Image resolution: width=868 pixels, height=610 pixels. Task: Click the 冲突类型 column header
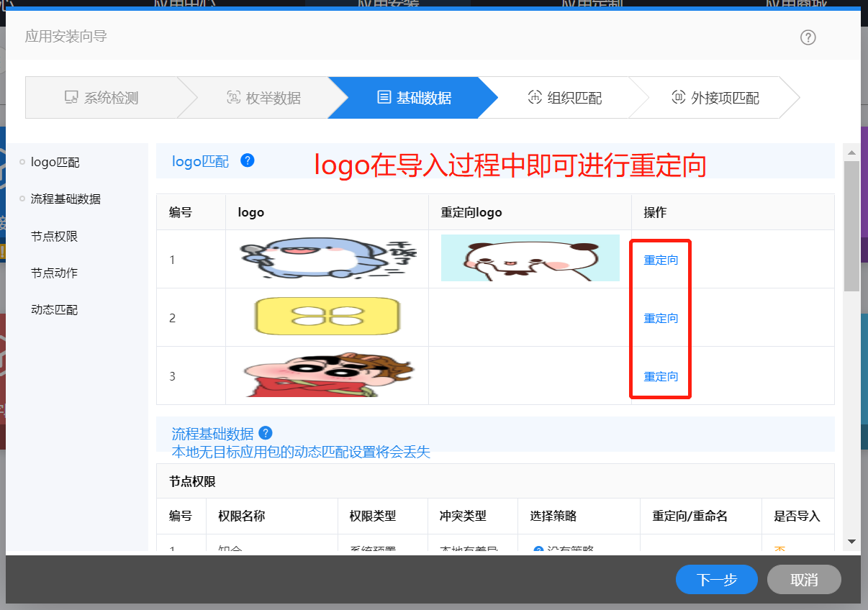(463, 516)
